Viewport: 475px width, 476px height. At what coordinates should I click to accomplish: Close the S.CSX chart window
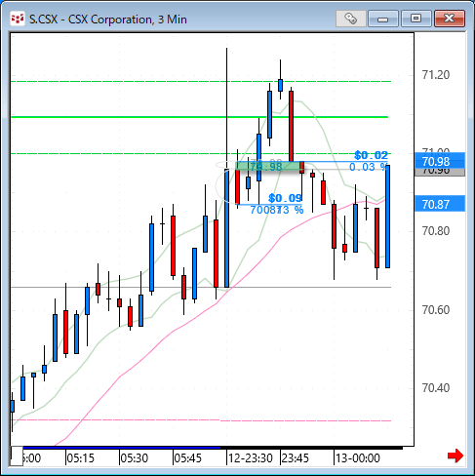[450, 19]
